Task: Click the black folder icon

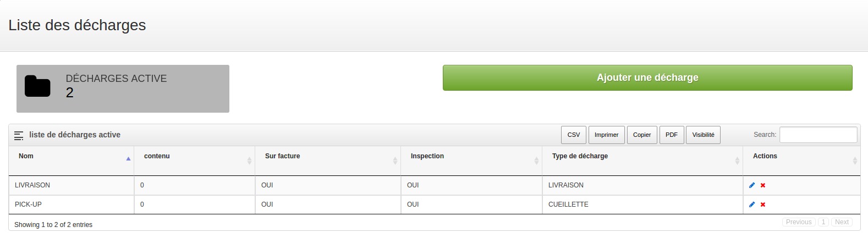Action: [37, 86]
